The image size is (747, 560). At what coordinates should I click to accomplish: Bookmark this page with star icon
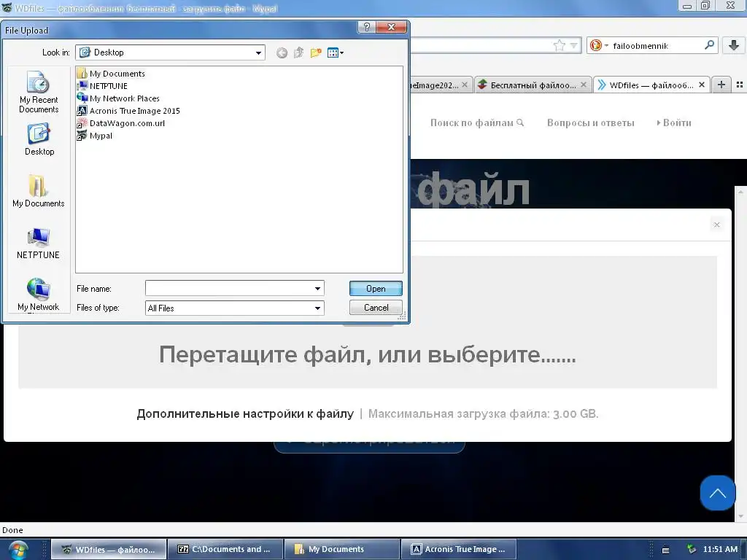tap(560, 45)
